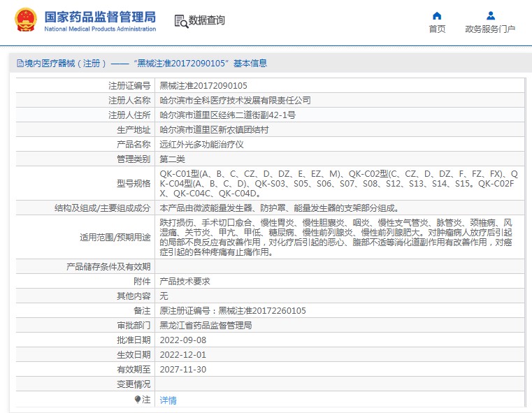Click the 数据查询 title text
532x413 pixels.
207,21
